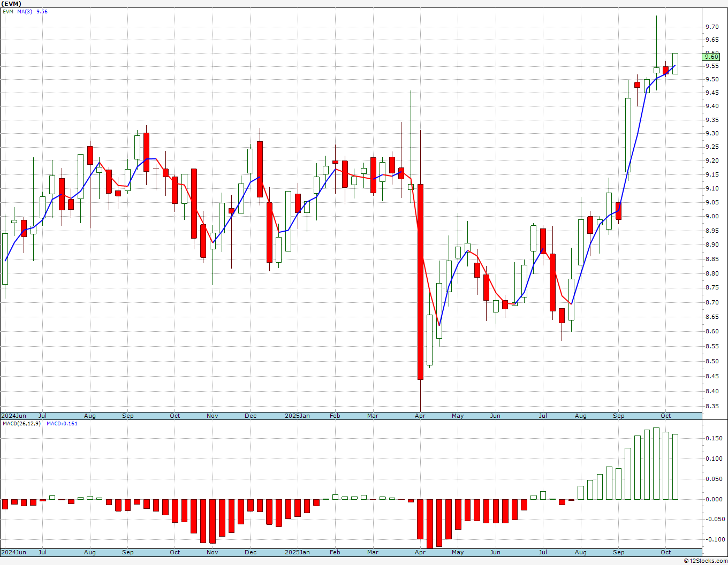Image resolution: width=728 pixels, height=565 pixels.
Task: Click the (EVM) ticker title
Action: pyautogui.click(x=12, y=4)
